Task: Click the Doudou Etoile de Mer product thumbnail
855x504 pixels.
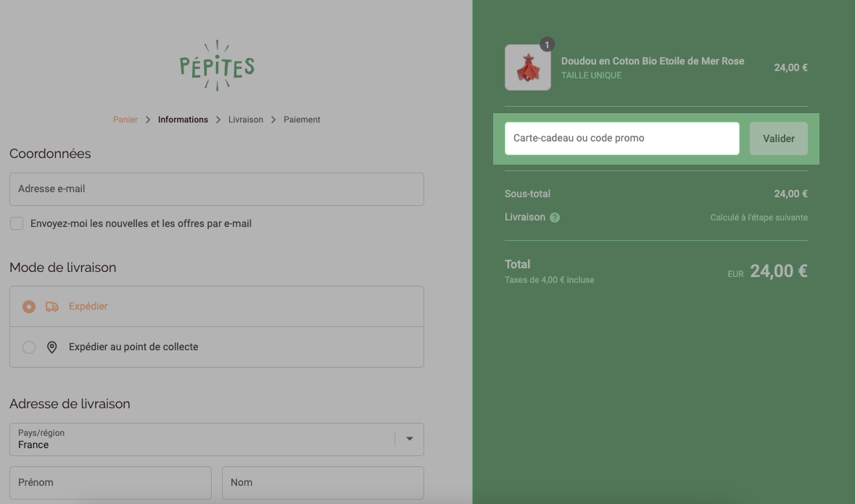Action: point(528,67)
